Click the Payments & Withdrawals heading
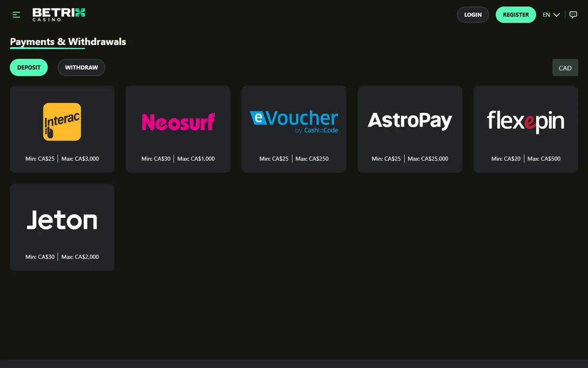This screenshot has height=368, width=588. (x=68, y=42)
